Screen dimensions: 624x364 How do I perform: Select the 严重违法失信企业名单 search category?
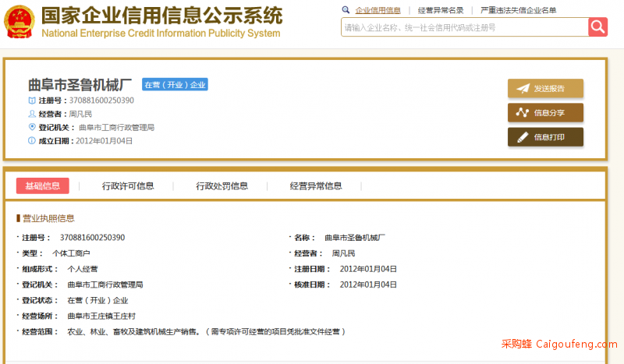518,10
